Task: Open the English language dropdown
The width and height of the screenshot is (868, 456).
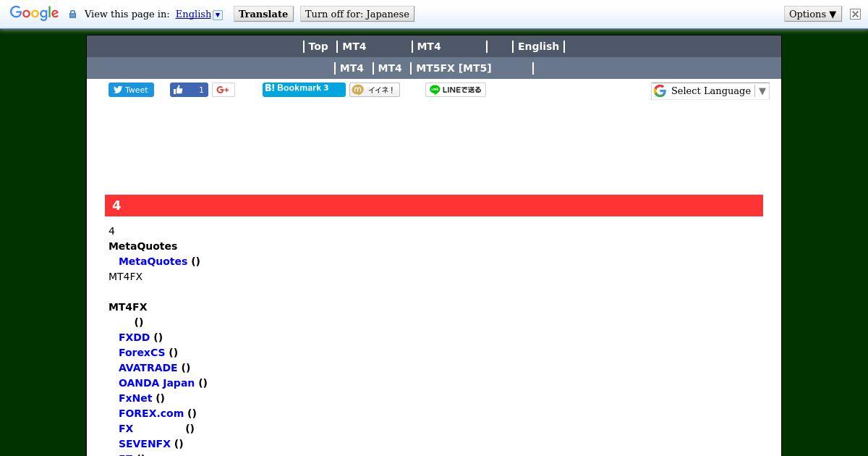Action: tap(199, 14)
